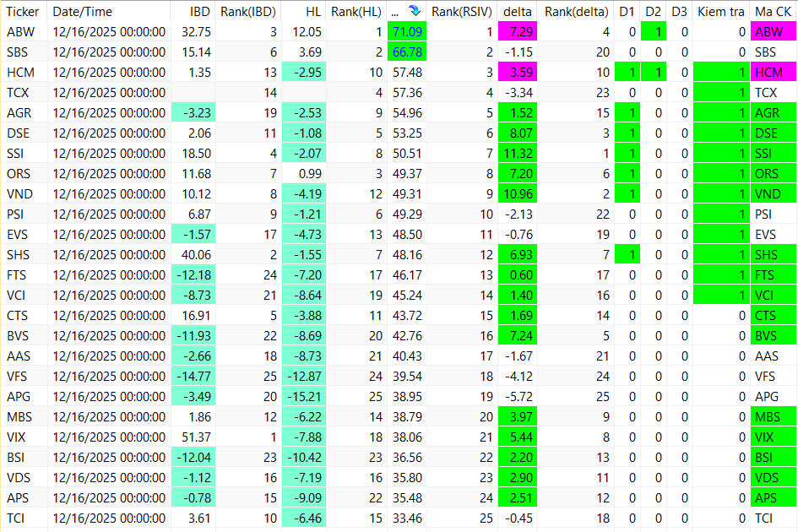Click green D1 cell in HCM row
Image resolution: width=798 pixels, height=532 pixels.
(627, 73)
